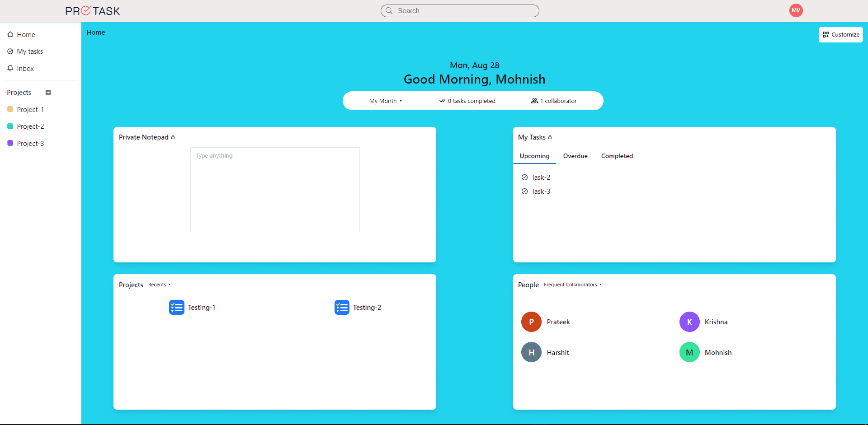Mark Task-3 as complete

[x=525, y=191]
